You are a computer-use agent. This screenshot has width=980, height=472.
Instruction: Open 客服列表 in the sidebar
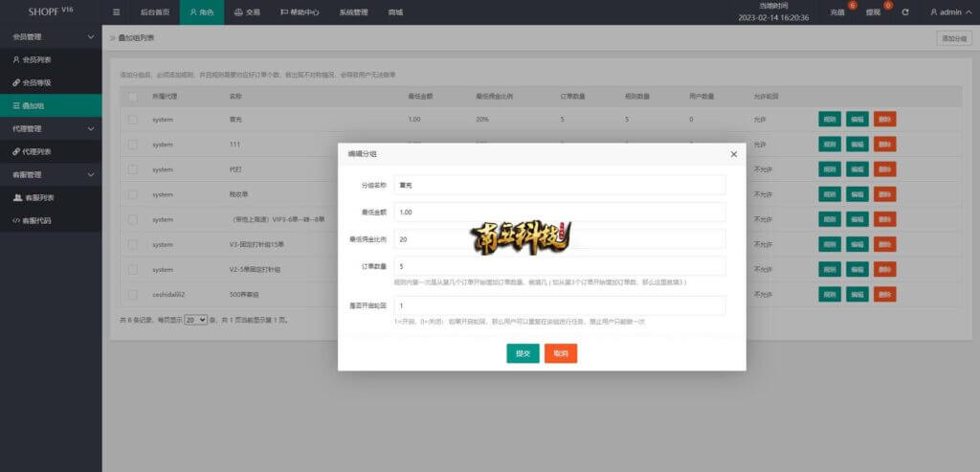(51, 197)
